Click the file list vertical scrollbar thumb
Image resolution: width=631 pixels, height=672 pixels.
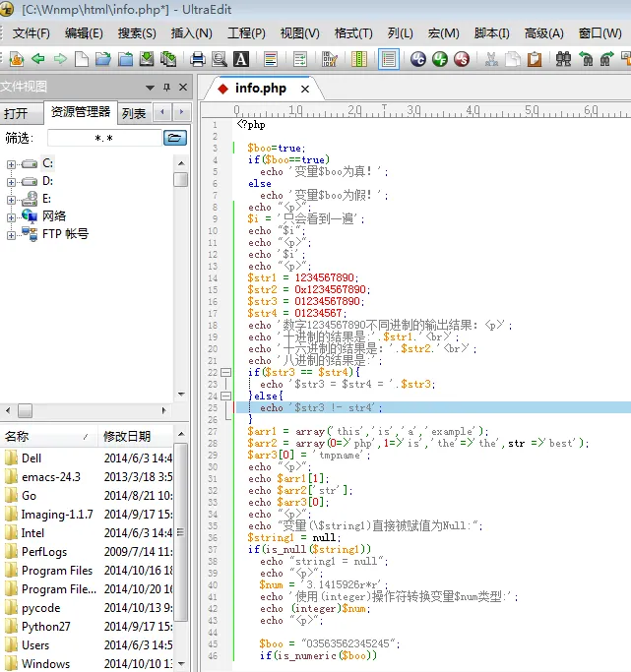(181, 532)
